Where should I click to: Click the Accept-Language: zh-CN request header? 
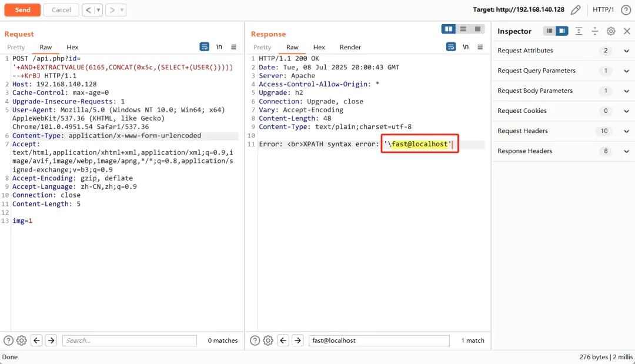tap(75, 186)
